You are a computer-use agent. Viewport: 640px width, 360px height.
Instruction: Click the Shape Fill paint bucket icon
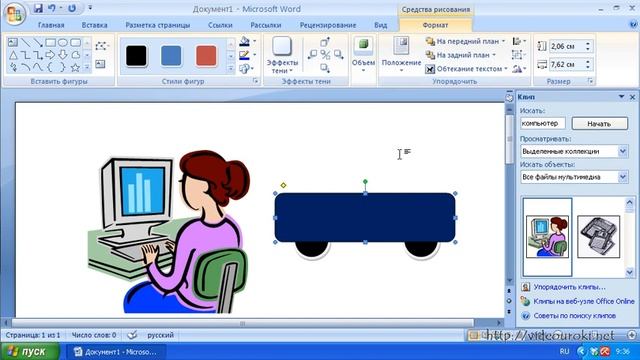point(244,41)
